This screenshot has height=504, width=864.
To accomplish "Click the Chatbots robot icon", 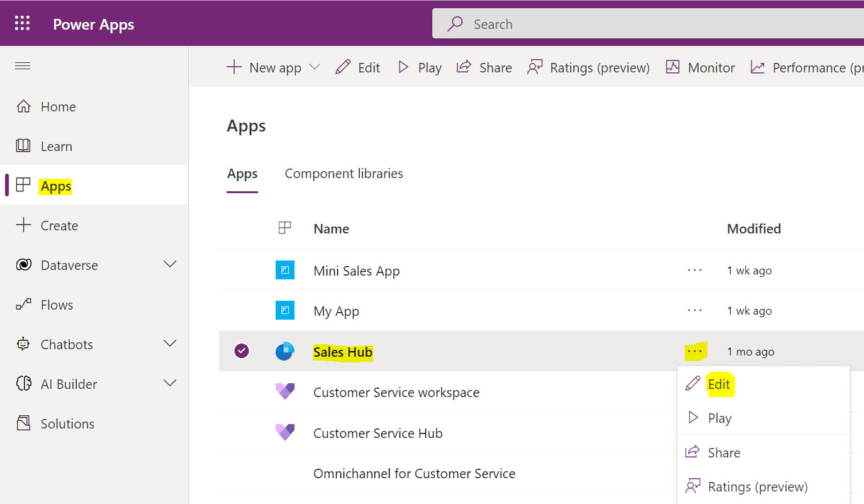I will point(23,344).
